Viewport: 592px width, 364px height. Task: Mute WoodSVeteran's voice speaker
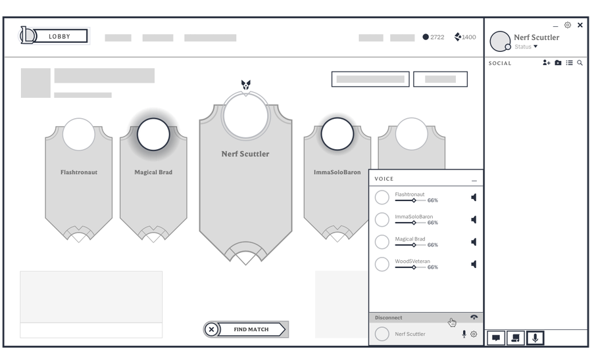474,264
